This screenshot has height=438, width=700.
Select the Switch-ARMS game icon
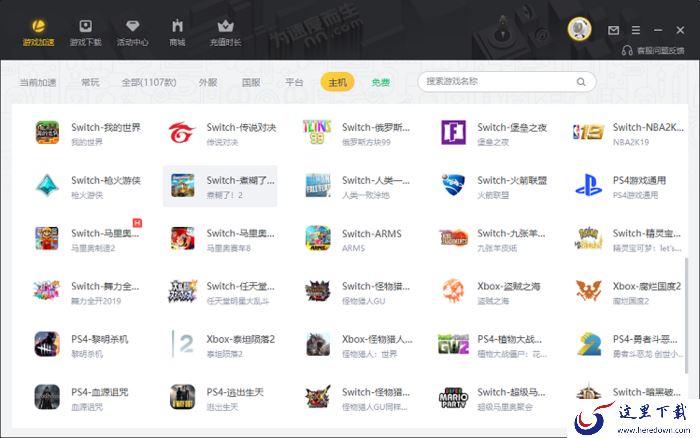pyautogui.click(x=317, y=238)
